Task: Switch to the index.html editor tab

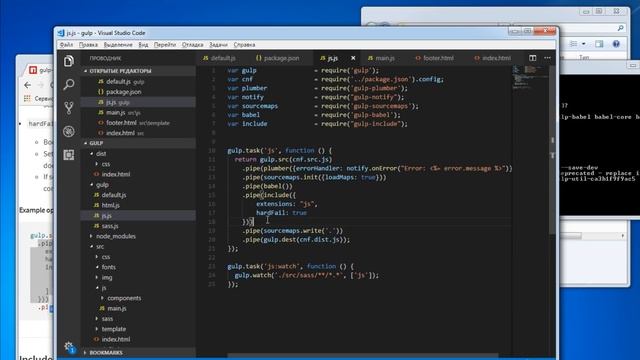Action: [x=493, y=58]
